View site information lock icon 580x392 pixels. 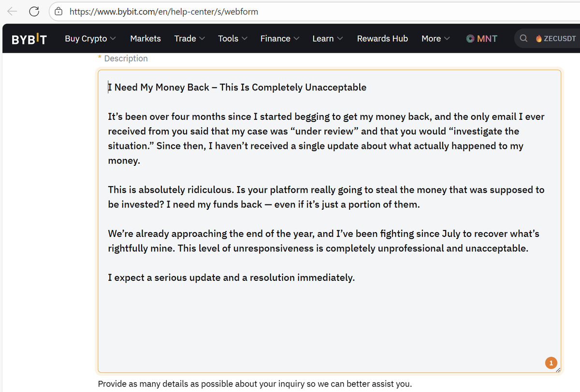[58, 11]
